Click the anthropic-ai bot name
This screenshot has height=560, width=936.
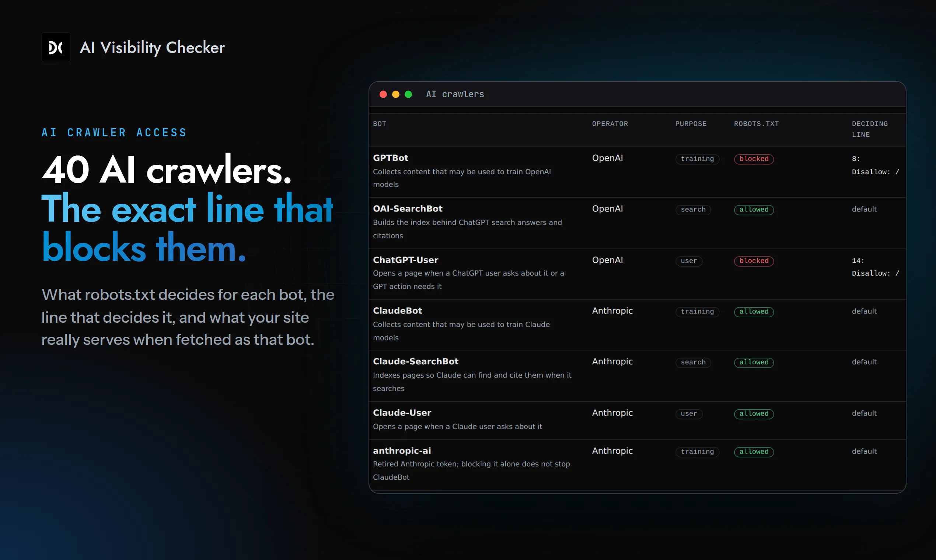[402, 451]
